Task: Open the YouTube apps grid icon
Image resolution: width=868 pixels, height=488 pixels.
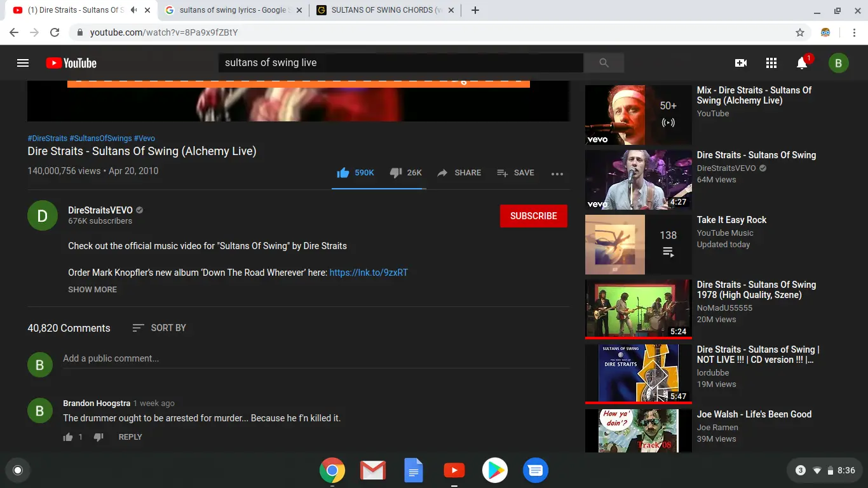Action: (x=771, y=63)
